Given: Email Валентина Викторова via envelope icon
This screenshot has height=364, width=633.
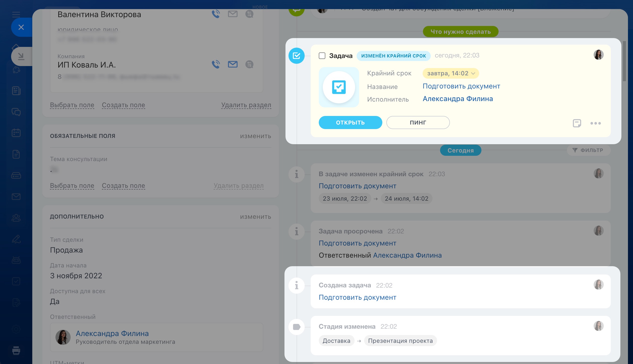Looking at the screenshot, I should [x=233, y=14].
